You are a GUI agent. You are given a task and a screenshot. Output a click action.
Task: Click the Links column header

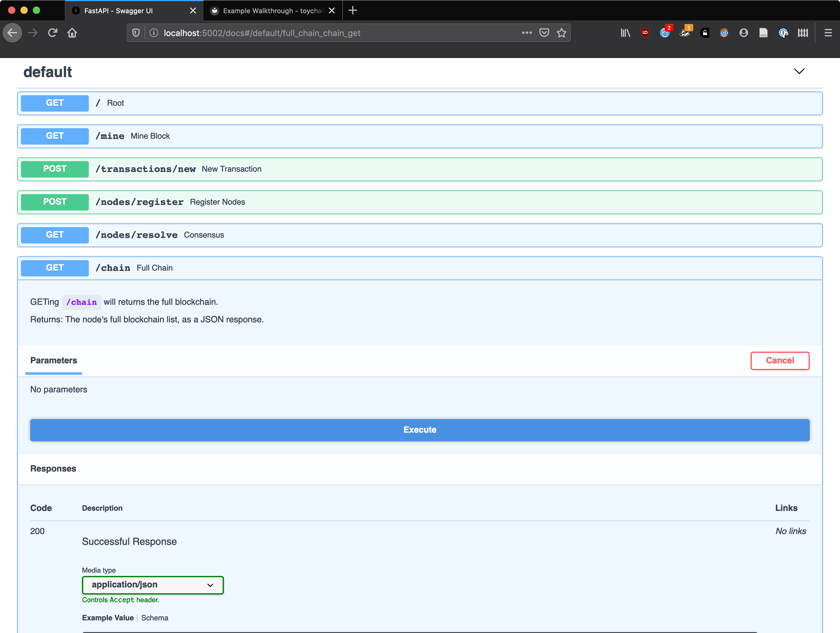[786, 508]
